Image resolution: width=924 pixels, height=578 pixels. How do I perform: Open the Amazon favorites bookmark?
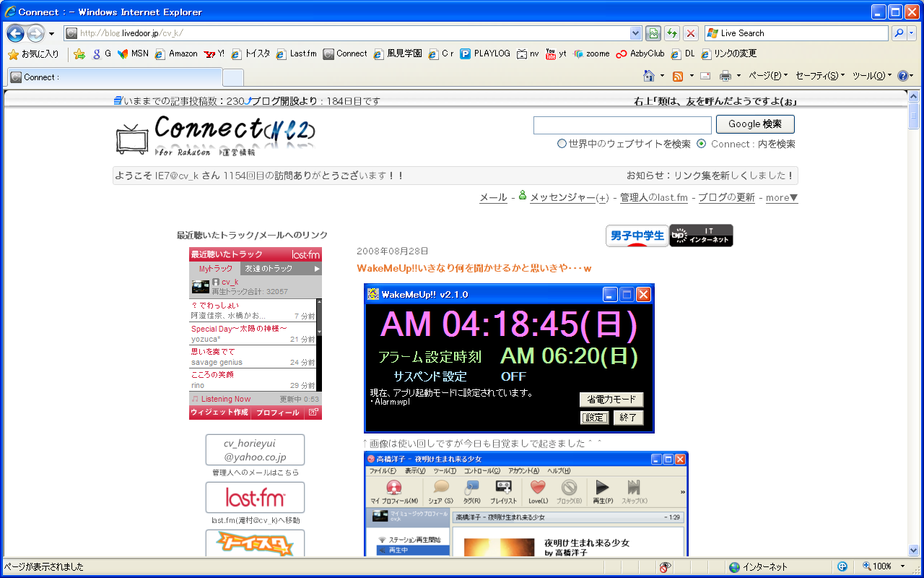click(x=176, y=53)
